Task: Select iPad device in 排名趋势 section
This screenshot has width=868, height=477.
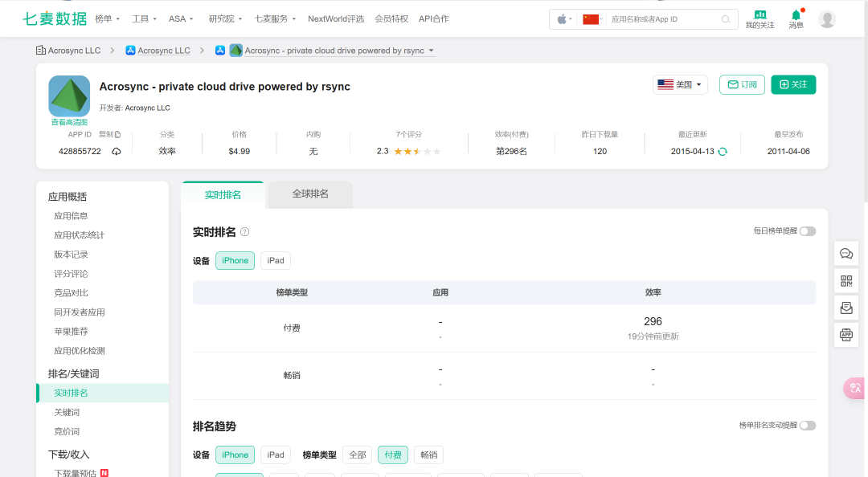Action: 276,455
